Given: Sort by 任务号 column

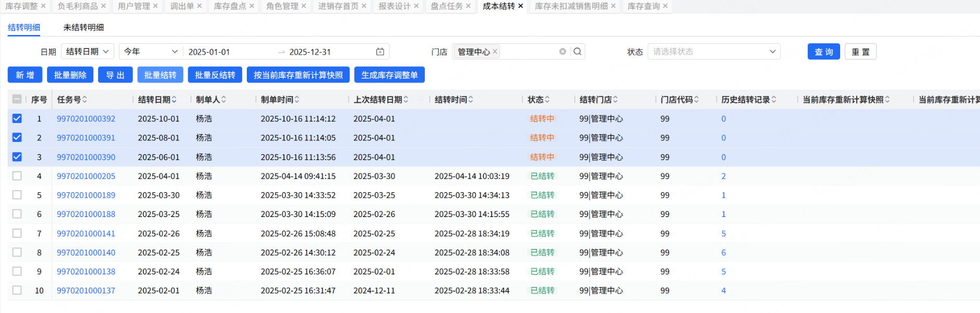Looking at the screenshot, I should (x=85, y=100).
